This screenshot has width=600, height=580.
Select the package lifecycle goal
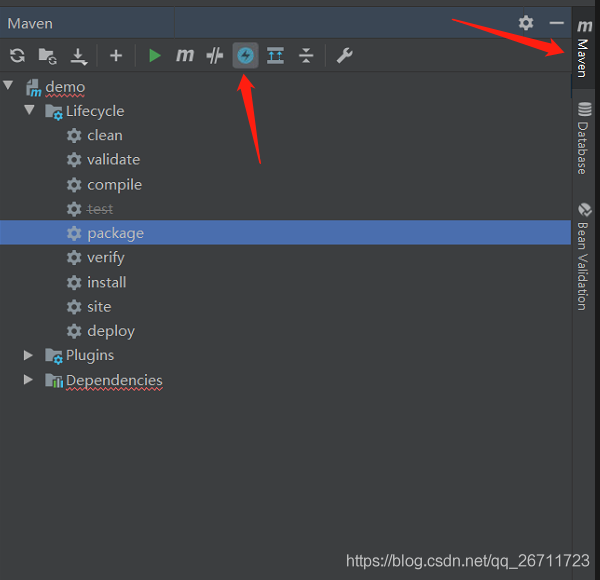(x=285, y=233)
